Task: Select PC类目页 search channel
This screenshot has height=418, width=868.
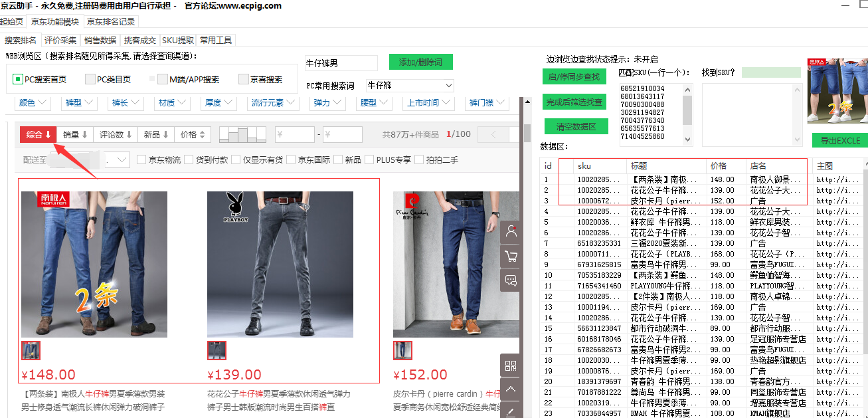Action: [108, 79]
